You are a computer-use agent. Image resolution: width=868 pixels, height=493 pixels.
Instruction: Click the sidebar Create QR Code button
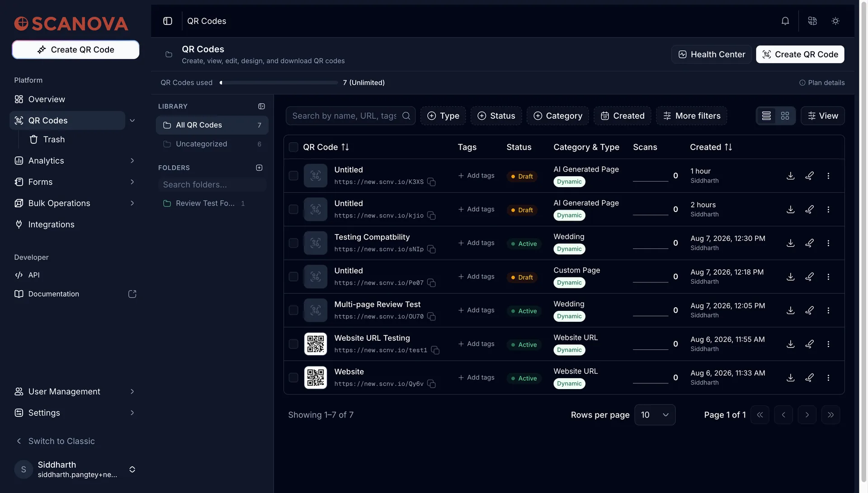(75, 50)
